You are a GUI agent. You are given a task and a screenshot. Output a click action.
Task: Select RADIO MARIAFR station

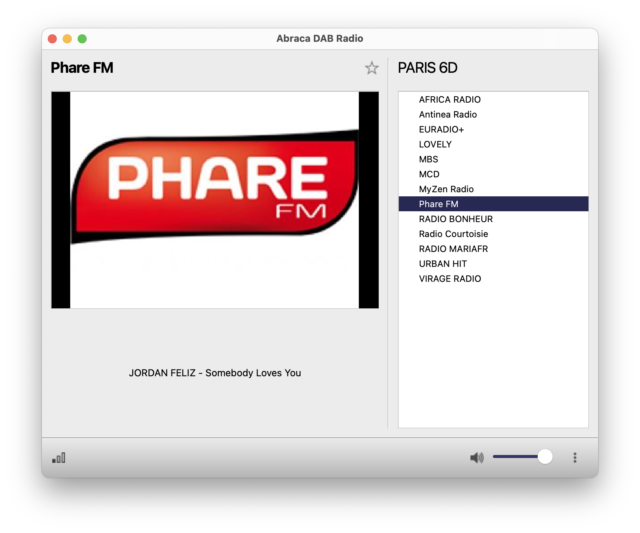tap(493, 249)
